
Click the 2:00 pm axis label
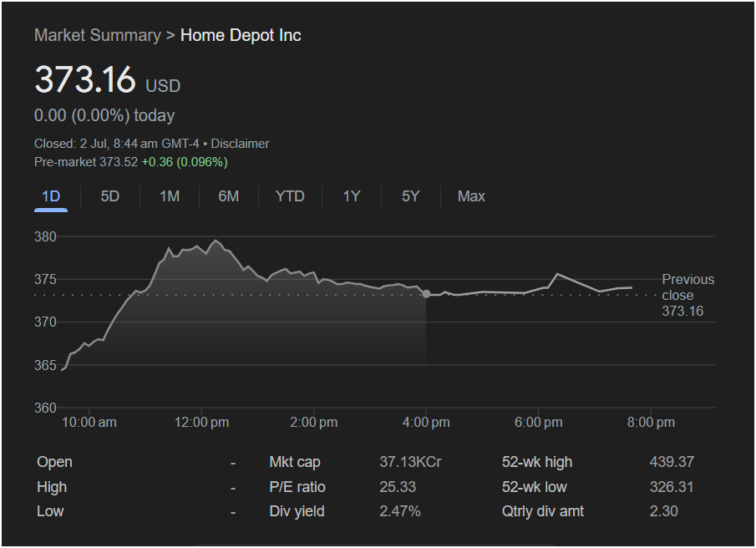(314, 423)
